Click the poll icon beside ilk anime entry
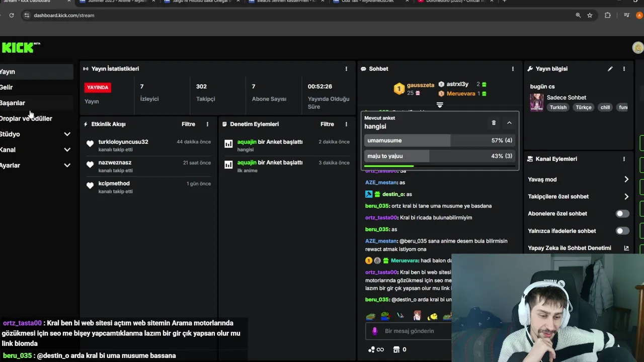644x362 pixels. point(228,164)
